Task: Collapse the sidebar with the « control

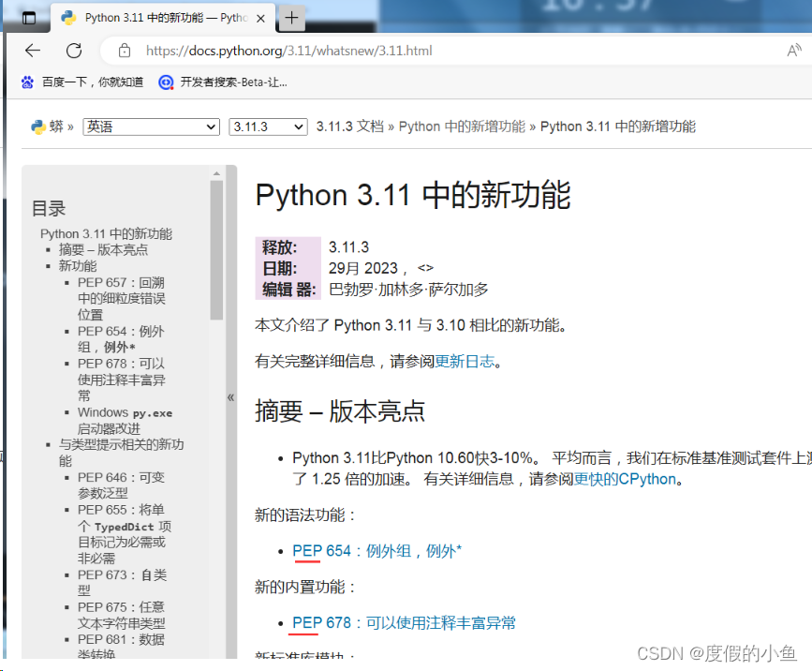Action: pyautogui.click(x=229, y=397)
